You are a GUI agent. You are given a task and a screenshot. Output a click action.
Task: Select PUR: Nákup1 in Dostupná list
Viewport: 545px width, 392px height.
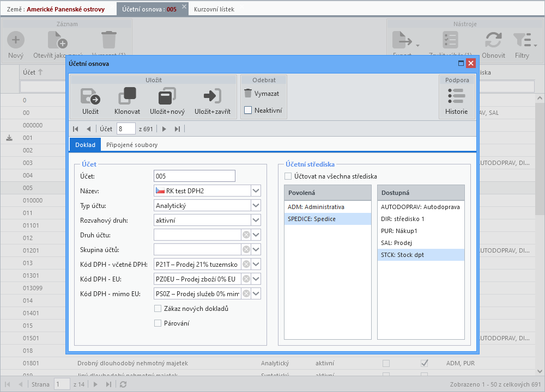[421, 231]
